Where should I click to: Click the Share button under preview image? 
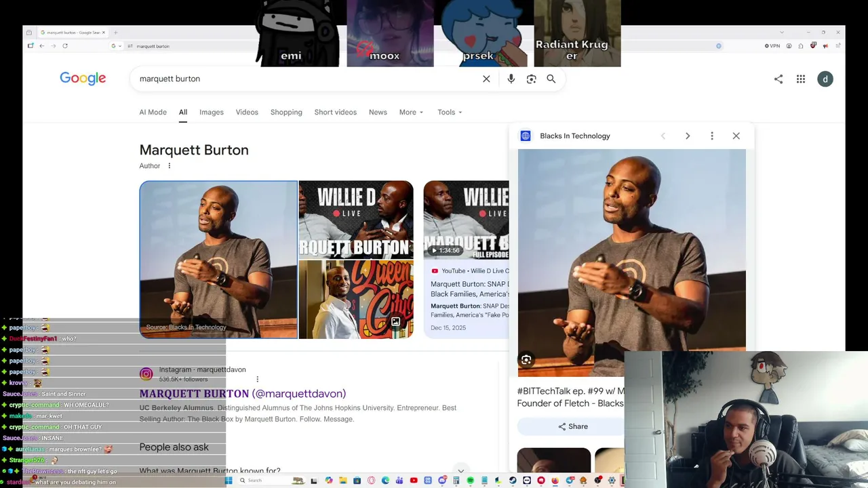coord(573,426)
